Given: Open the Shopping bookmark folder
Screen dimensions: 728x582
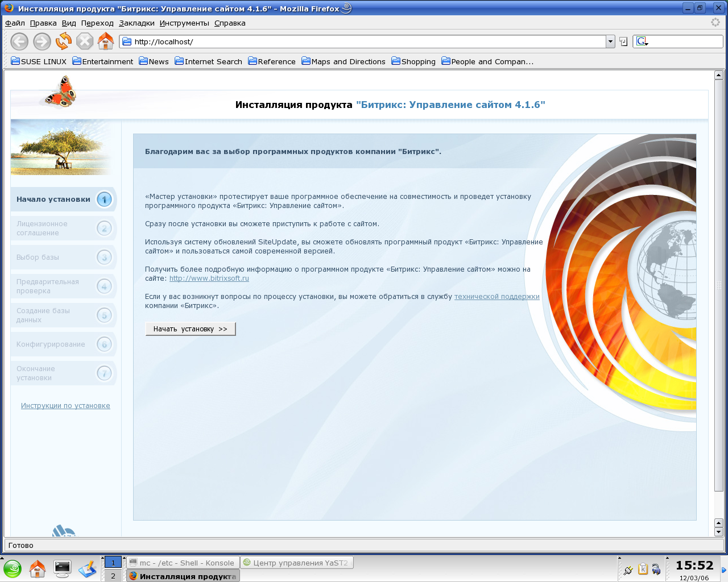Looking at the screenshot, I should pyautogui.click(x=413, y=61).
